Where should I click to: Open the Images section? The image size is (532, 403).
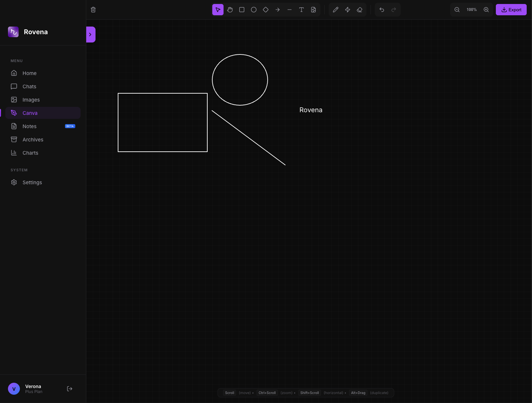click(x=43, y=100)
